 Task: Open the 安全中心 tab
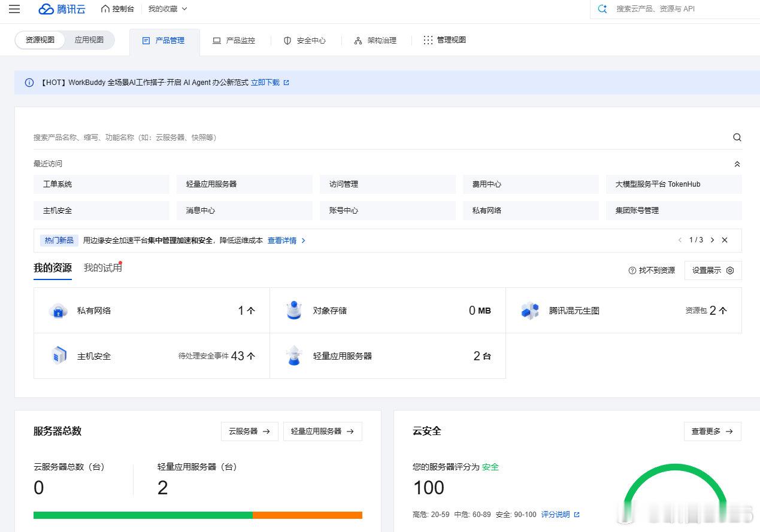(x=305, y=41)
